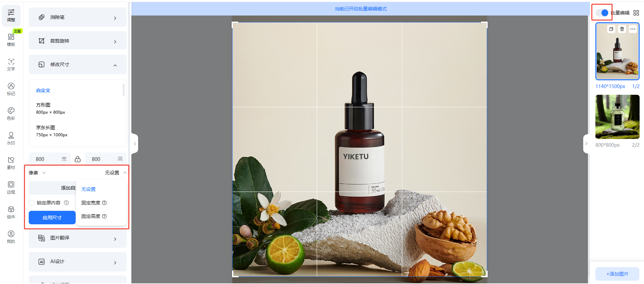This screenshot has height=284, width=644.
Task: Open the 我的 account section
Action: pos(11,237)
